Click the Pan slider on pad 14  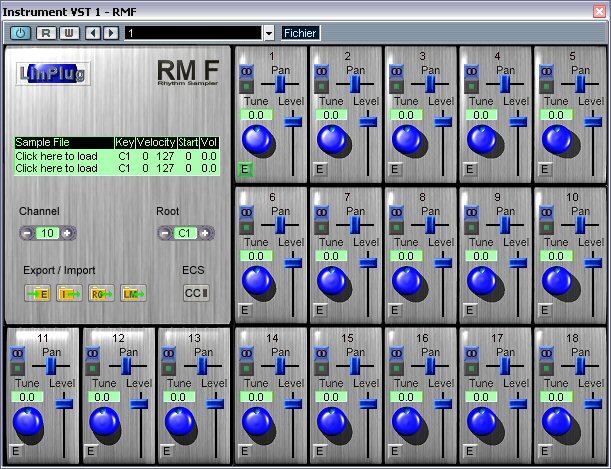click(x=280, y=366)
